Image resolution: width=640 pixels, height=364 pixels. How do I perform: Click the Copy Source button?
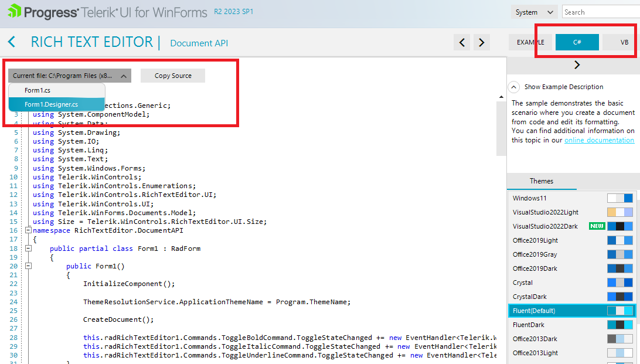click(173, 76)
